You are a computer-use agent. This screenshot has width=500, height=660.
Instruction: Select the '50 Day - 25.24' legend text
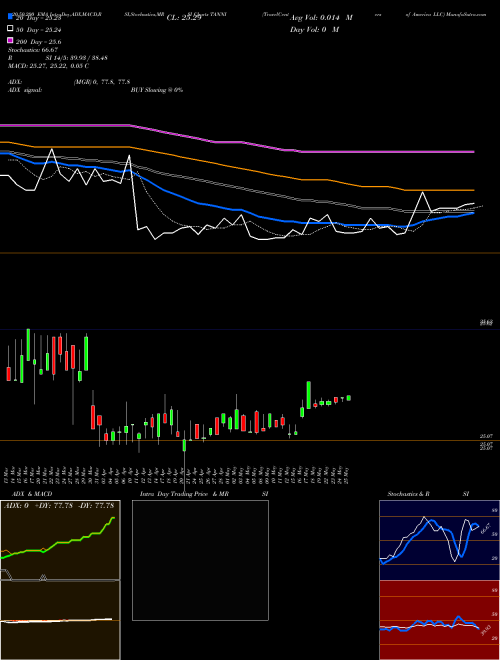pyautogui.click(x=38, y=30)
